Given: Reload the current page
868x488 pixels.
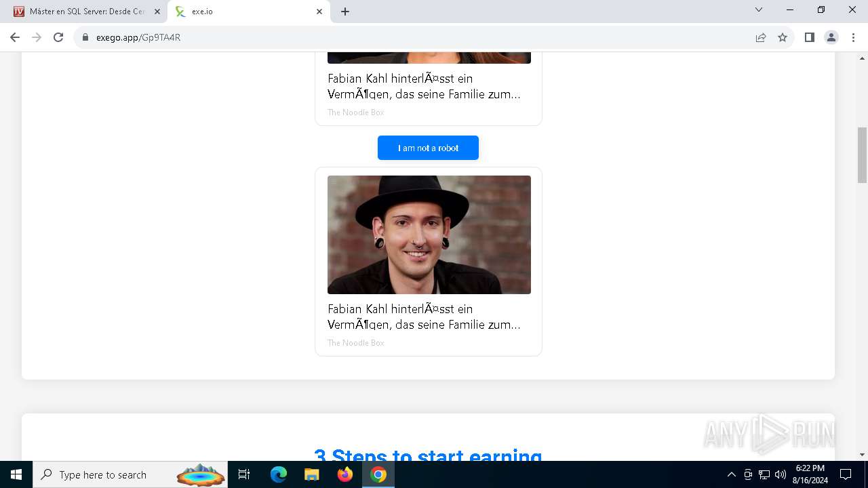Looking at the screenshot, I should point(58,37).
